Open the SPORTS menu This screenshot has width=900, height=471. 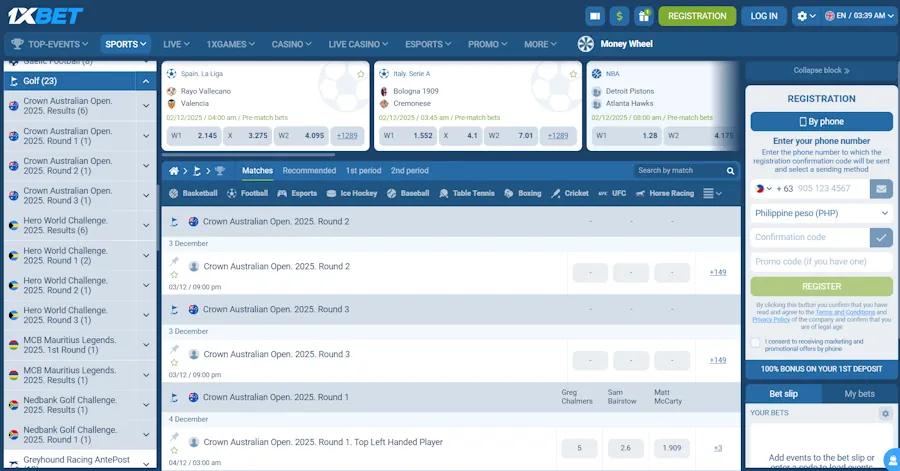[x=125, y=44]
